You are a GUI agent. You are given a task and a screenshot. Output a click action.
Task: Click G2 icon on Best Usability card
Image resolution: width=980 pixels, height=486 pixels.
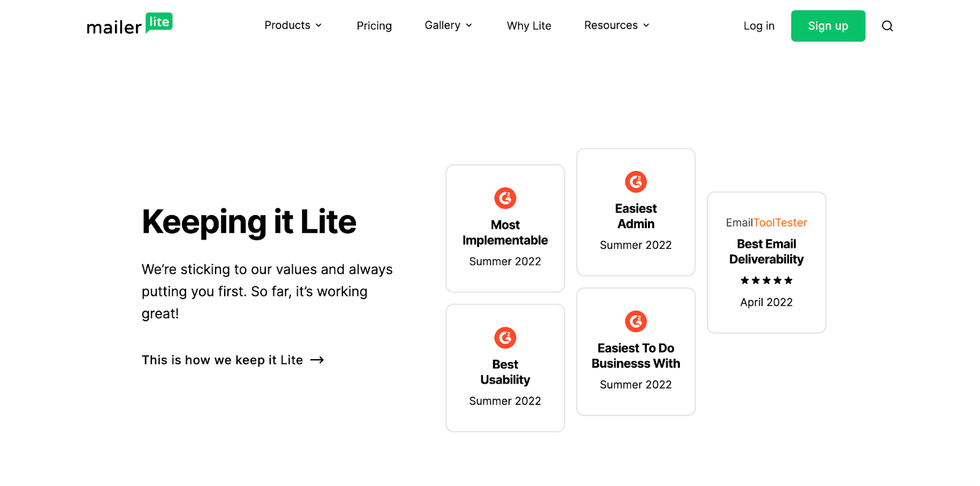[x=505, y=338]
